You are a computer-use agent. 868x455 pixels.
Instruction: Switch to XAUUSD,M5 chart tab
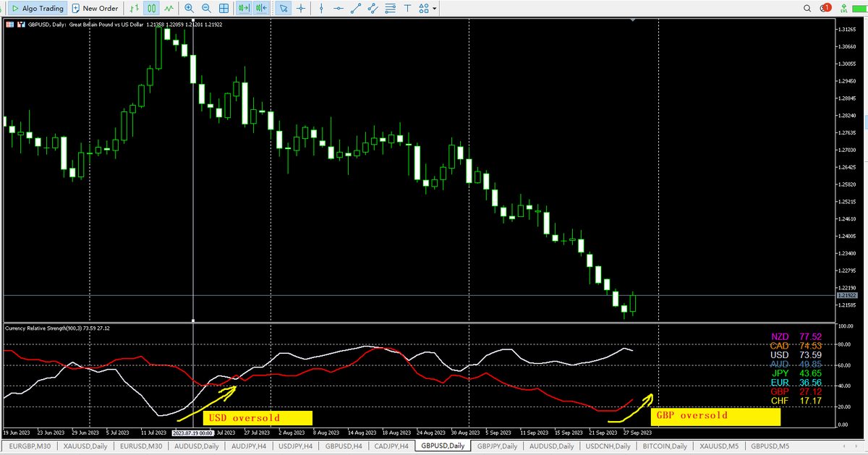[x=718, y=446]
